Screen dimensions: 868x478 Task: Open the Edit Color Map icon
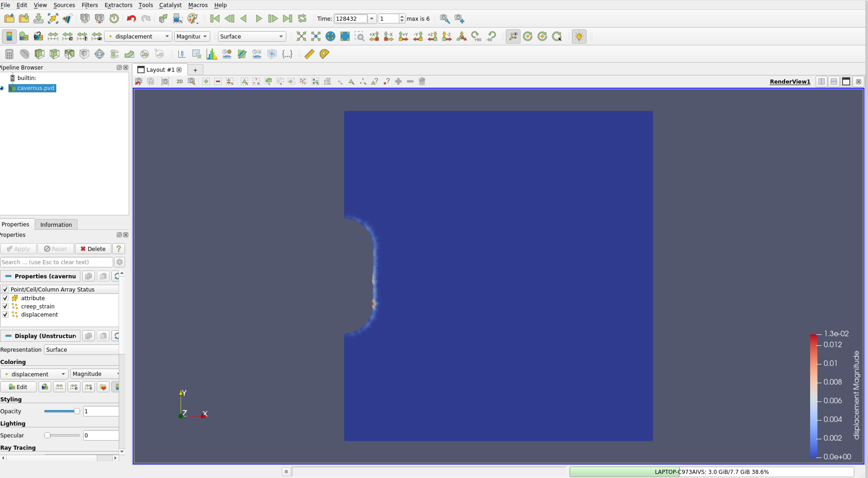tap(24, 36)
